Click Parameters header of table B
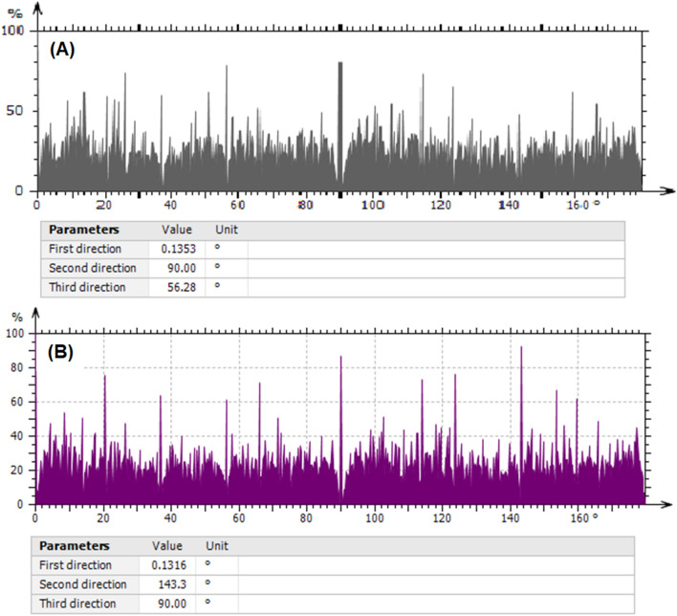Image resolution: width=677 pixels, height=616 pixels. 75,546
